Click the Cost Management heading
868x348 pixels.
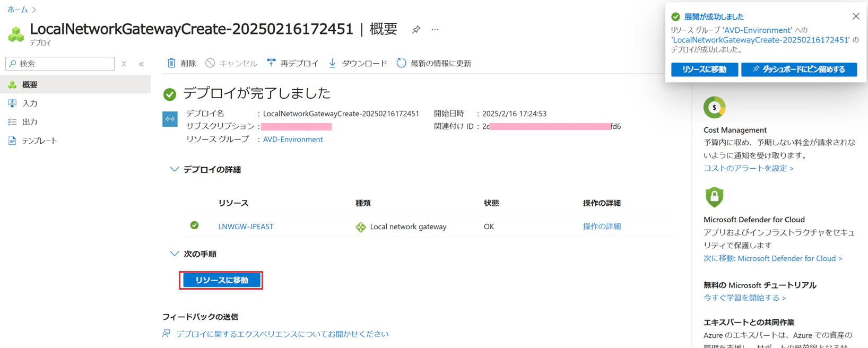735,130
